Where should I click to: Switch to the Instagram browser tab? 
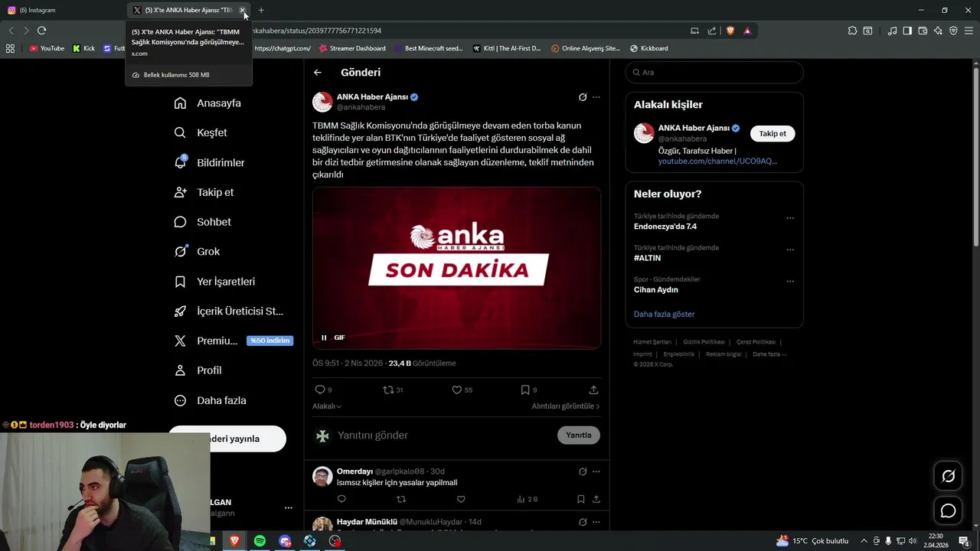(62, 10)
